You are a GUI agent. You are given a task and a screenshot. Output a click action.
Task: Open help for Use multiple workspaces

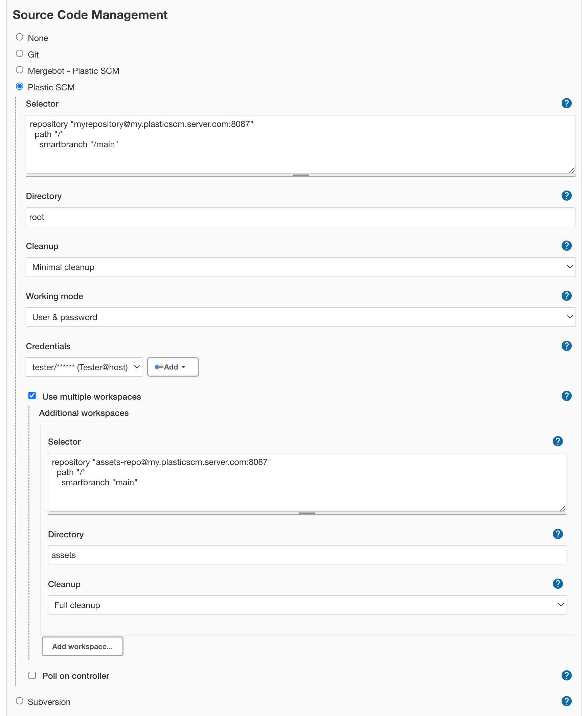click(566, 396)
